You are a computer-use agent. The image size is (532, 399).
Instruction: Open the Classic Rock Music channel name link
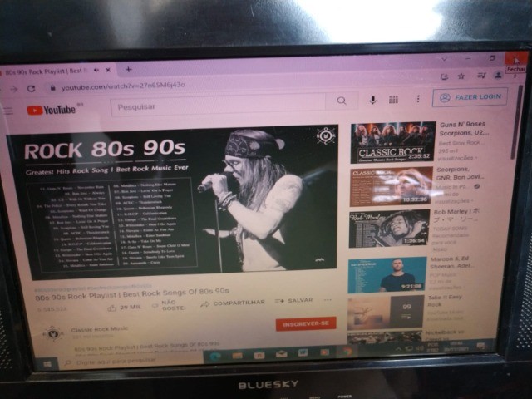tap(100, 329)
